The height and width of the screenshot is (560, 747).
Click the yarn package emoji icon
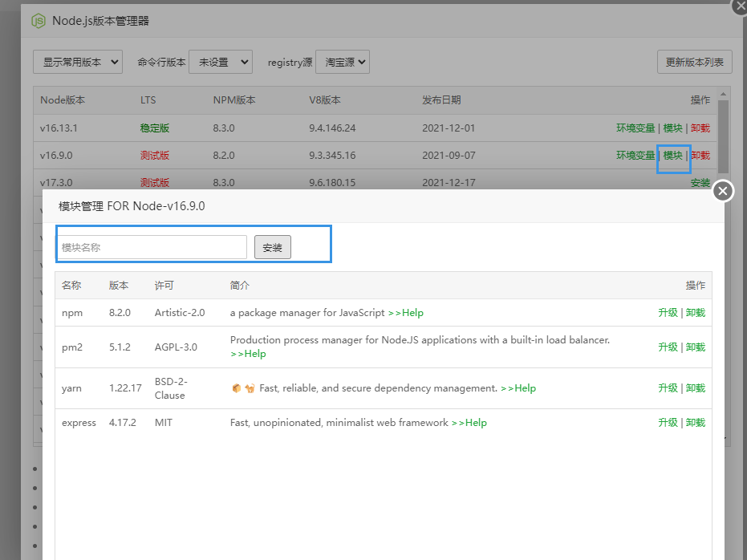[x=236, y=388]
